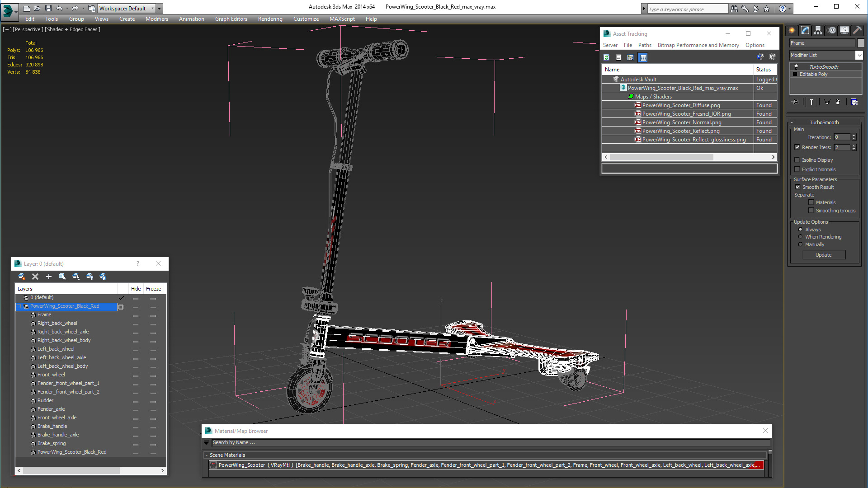Click Status column header in Asset Tracking

tap(765, 70)
